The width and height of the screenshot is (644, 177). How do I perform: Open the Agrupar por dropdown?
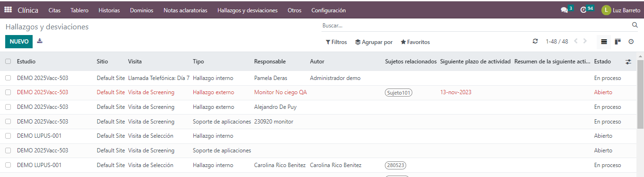(374, 42)
